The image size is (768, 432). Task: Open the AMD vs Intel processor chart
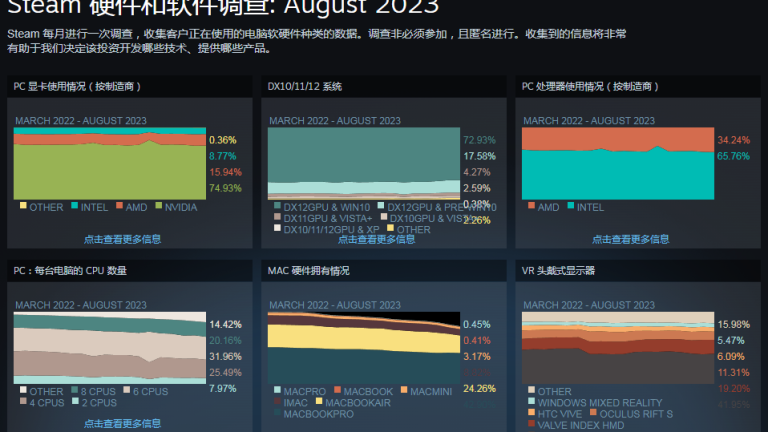[x=618, y=164]
